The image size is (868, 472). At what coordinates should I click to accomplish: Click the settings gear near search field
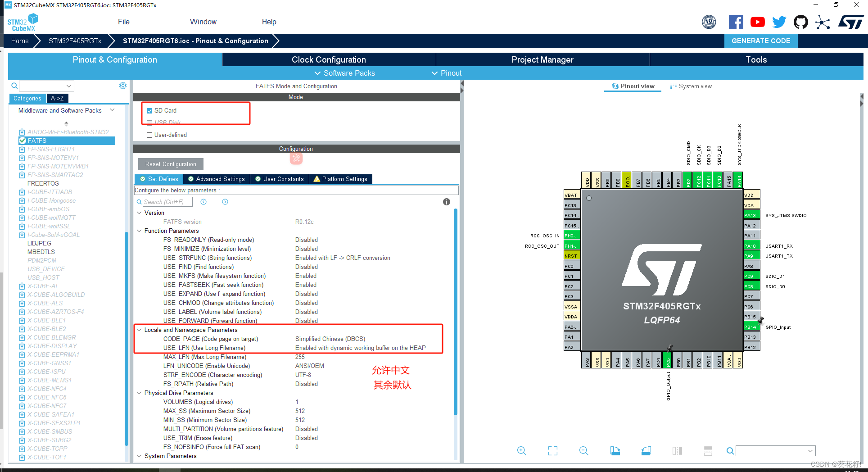[x=122, y=86]
